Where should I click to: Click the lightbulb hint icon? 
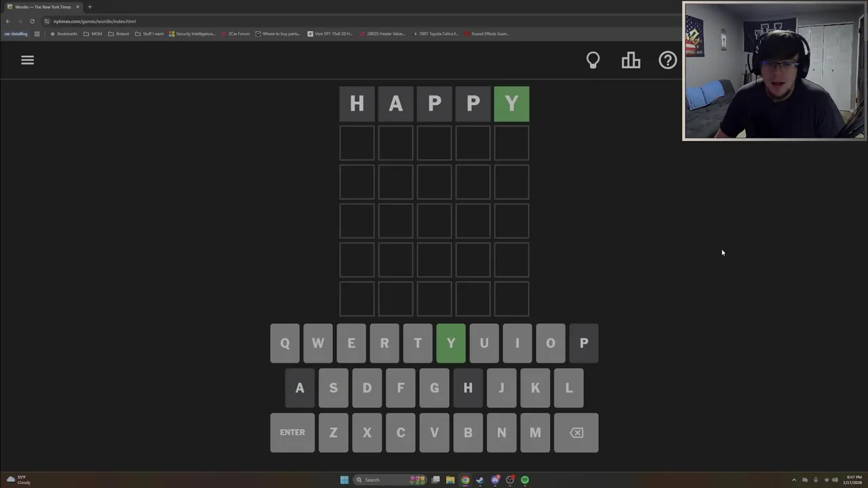[593, 60]
